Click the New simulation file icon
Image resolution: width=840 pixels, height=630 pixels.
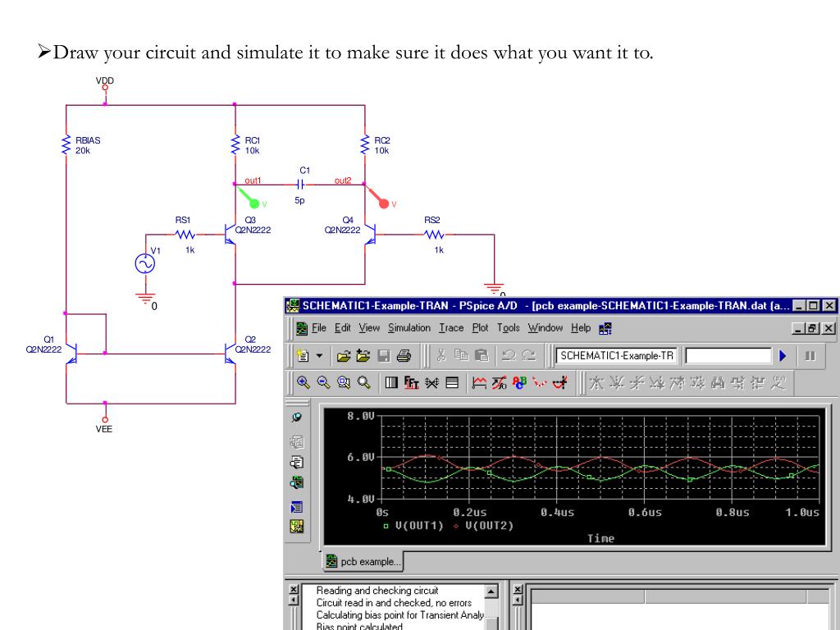tap(304, 356)
